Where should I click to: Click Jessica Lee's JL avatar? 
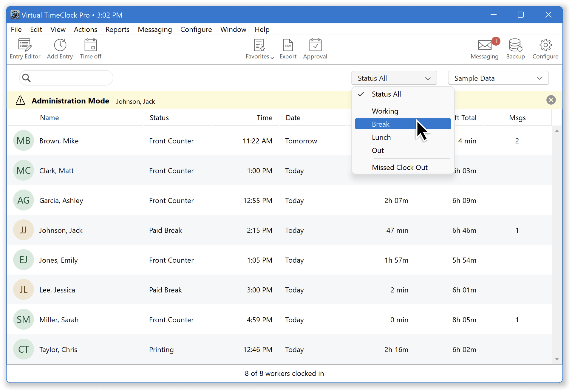[x=23, y=290]
